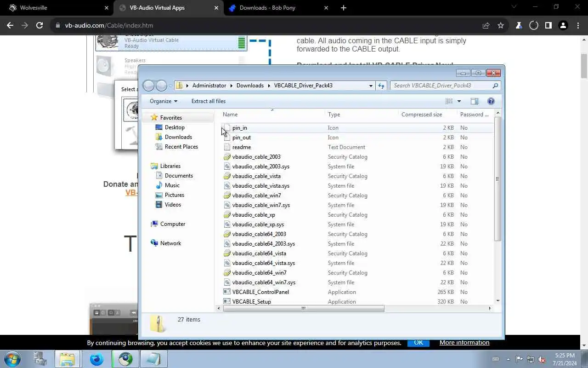Click Explorer back navigation button
The height and width of the screenshot is (368, 588).
(148, 86)
